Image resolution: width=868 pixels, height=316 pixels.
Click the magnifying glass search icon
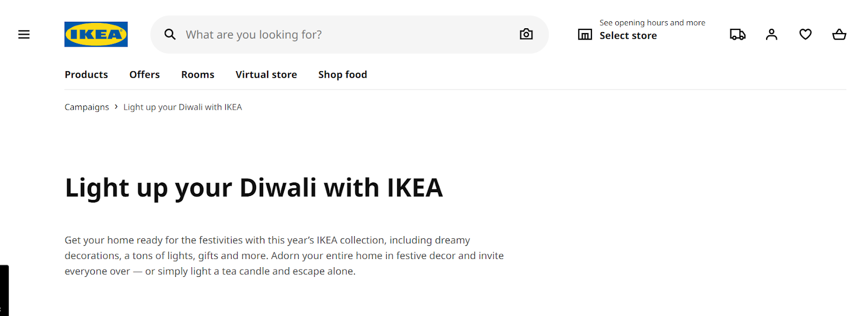(x=170, y=34)
